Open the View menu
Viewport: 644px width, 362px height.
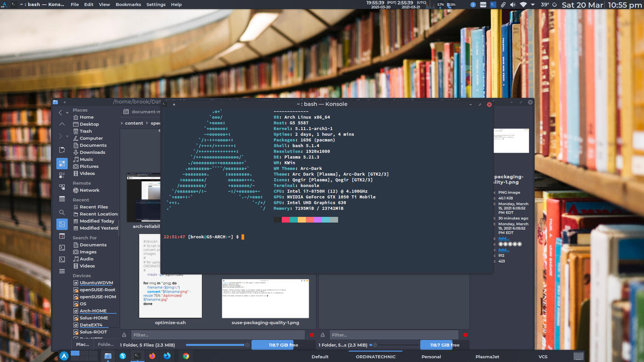pyautogui.click(x=104, y=4)
